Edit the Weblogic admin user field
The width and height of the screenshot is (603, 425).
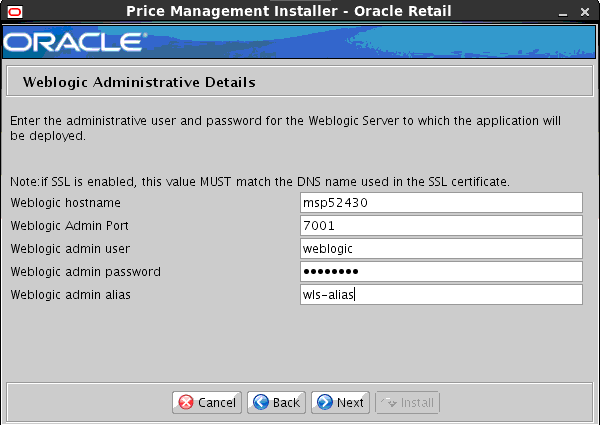click(x=441, y=248)
